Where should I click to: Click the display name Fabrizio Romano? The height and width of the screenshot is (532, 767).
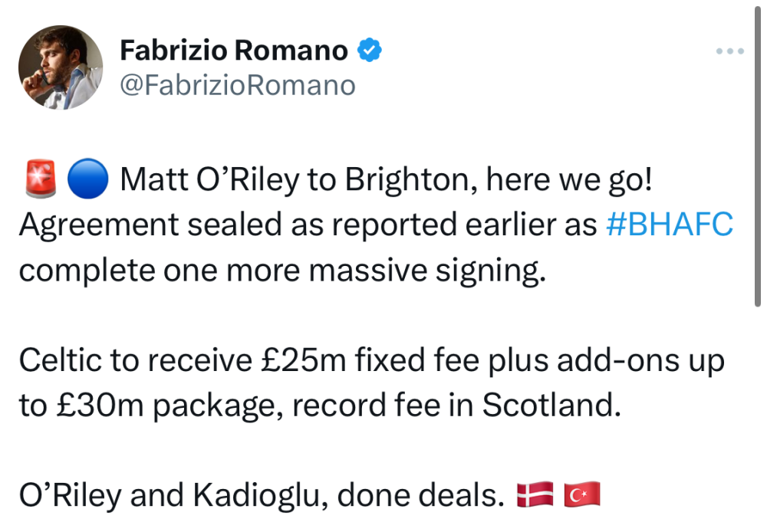(233, 51)
